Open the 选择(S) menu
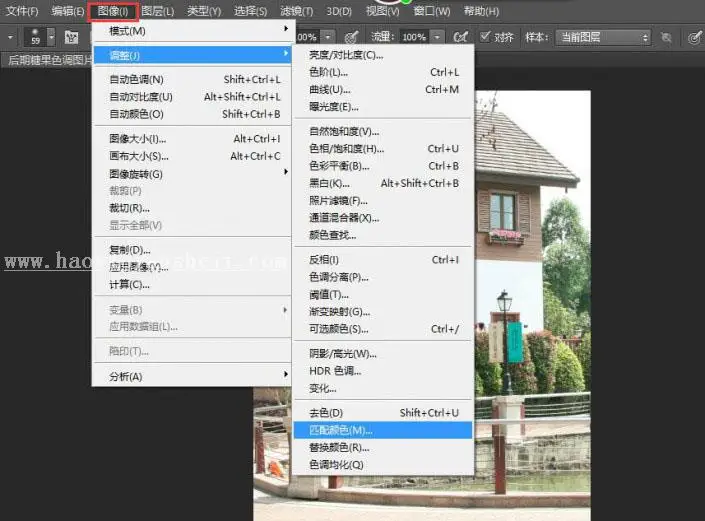705x521 pixels. [250, 11]
